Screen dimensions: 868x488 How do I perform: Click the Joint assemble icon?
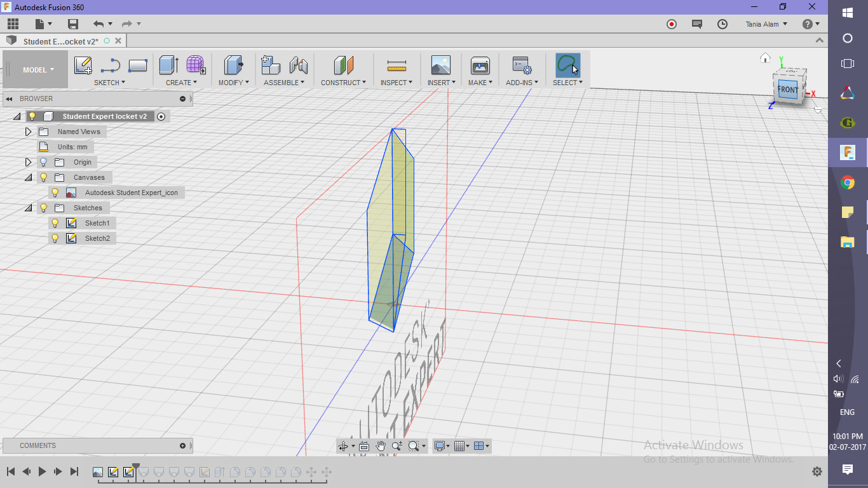pyautogui.click(x=298, y=65)
